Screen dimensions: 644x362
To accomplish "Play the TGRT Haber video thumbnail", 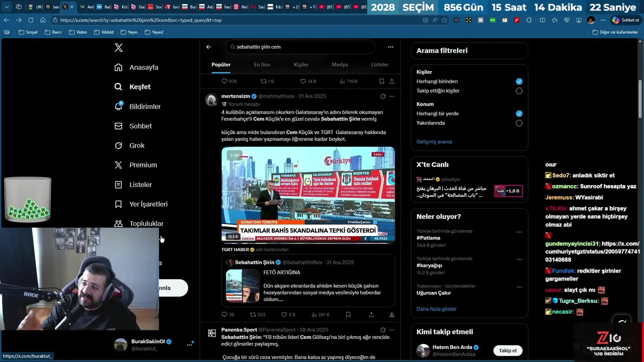I will pos(308,195).
